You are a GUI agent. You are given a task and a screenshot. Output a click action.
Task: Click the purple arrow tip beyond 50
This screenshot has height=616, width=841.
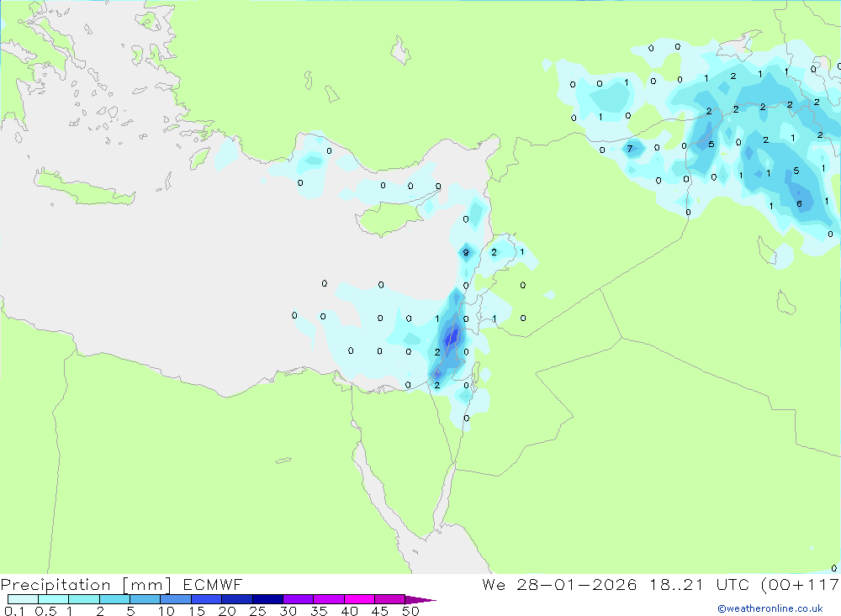pos(420,600)
